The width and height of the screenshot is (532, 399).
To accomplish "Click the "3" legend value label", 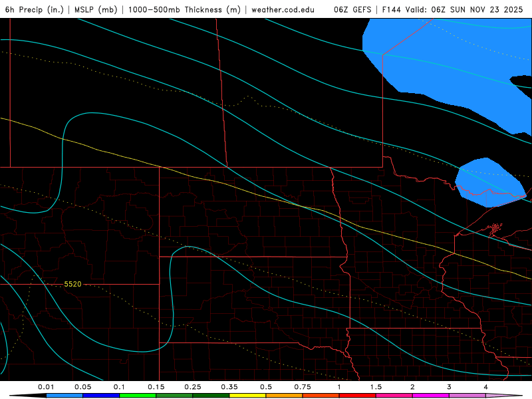I will [450, 387].
